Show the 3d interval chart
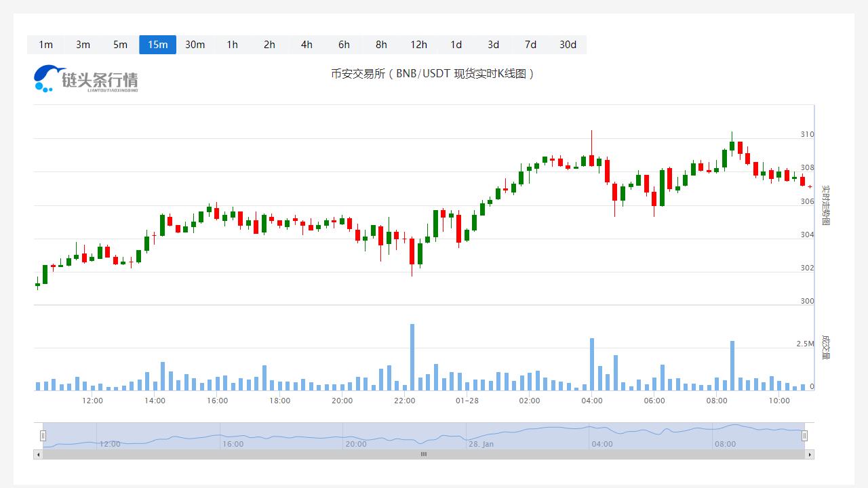This screenshot has height=488, width=868. coord(493,45)
